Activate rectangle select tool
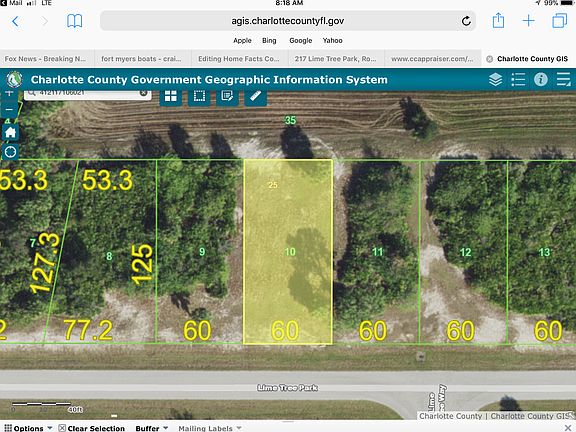The width and height of the screenshot is (576, 432). [x=199, y=97]
